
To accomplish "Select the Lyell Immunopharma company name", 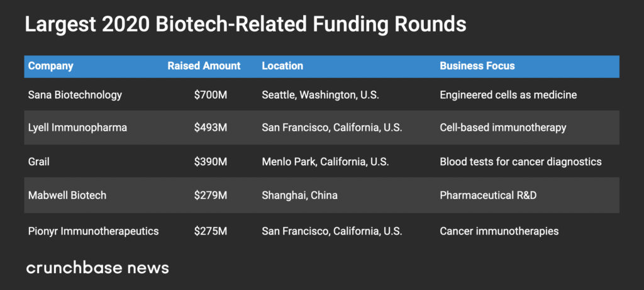I will click(77, 128).
